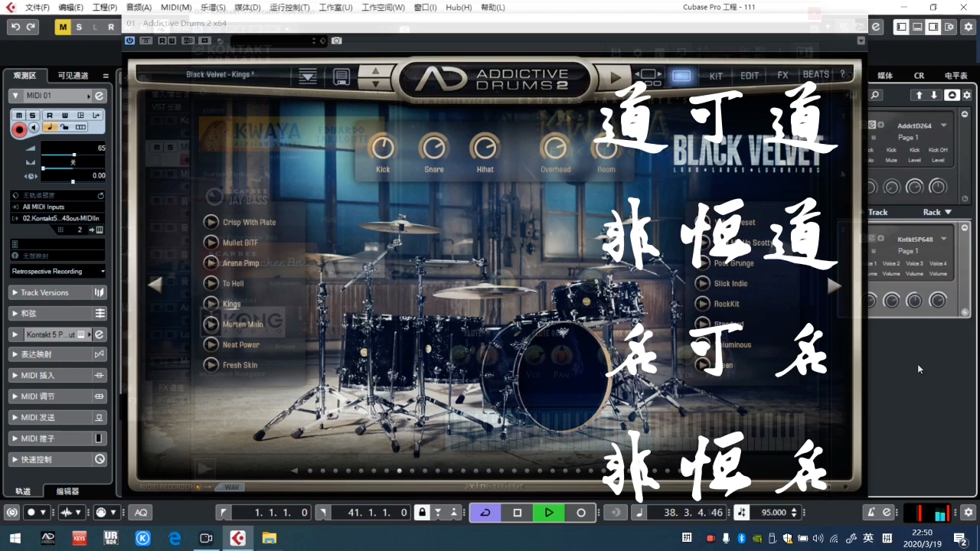This screenshot has height=551, width=980.
Task: Switch to the 轨道 bottom tab
Action: click(23, 491)
